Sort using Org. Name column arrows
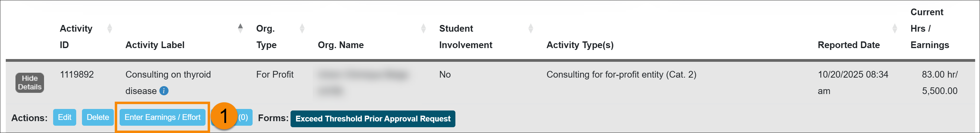The width and height of the screenshot is (980, 133). (x=424, y=29)
